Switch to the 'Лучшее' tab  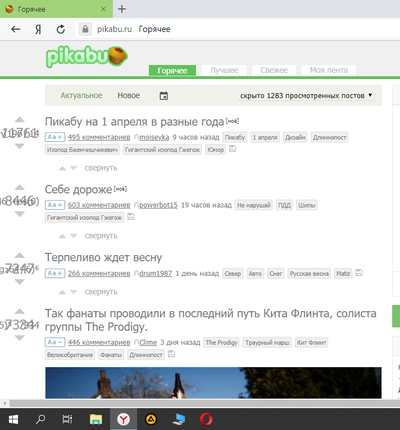[x=224, y=70]
